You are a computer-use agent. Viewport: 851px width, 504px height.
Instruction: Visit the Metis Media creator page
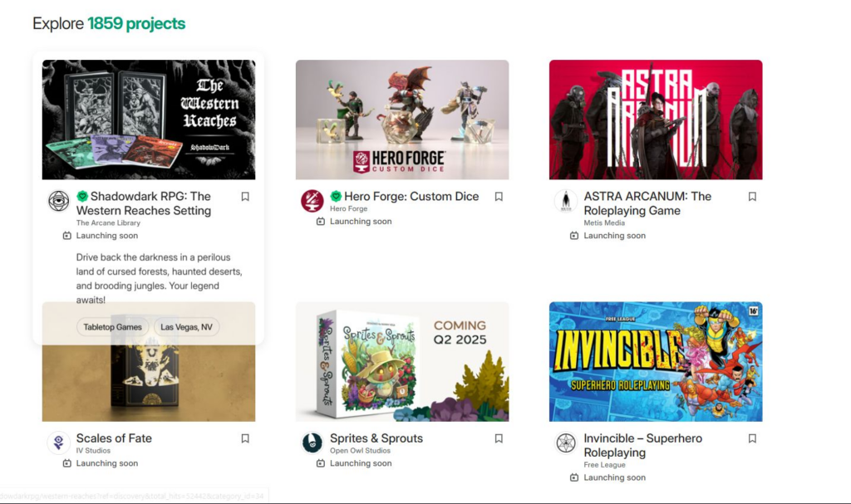tap(604, 223)
